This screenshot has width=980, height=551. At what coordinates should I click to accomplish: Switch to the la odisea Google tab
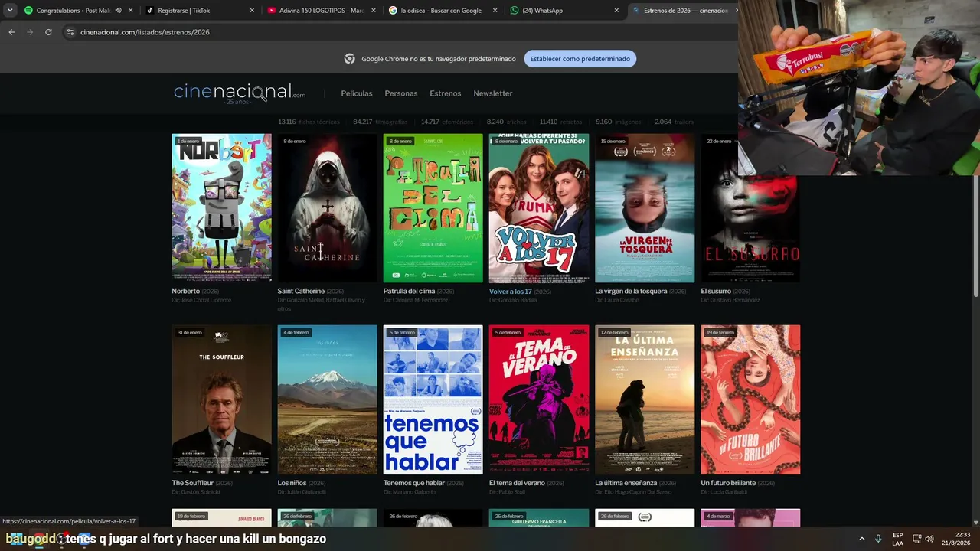pos(443,11)
